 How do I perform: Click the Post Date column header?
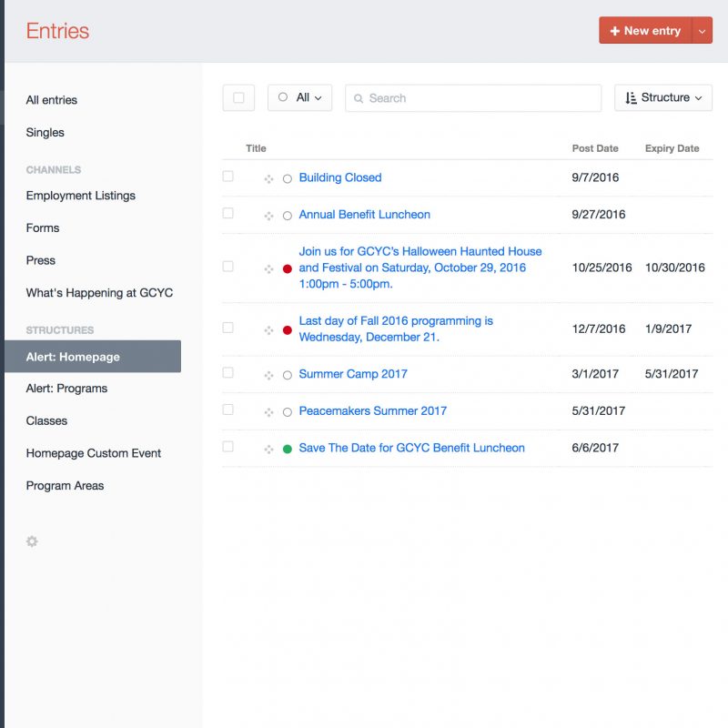(x=595, y=148)
